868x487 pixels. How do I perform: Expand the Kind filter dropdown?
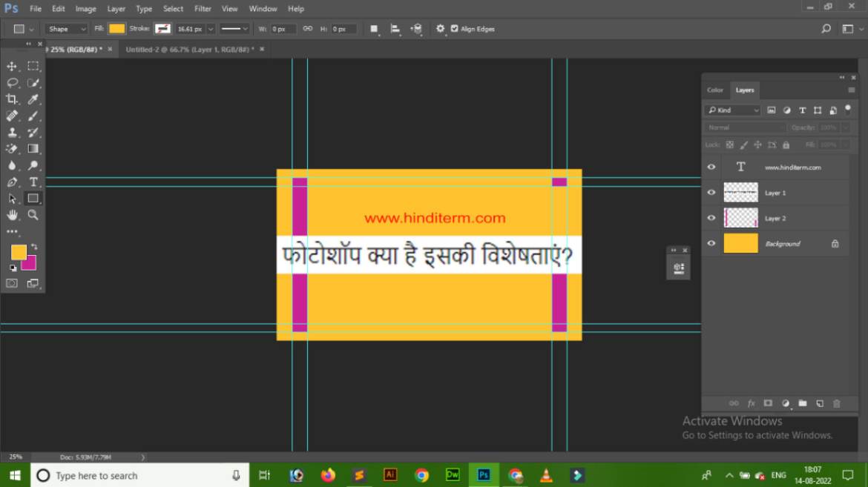(756, 110)
